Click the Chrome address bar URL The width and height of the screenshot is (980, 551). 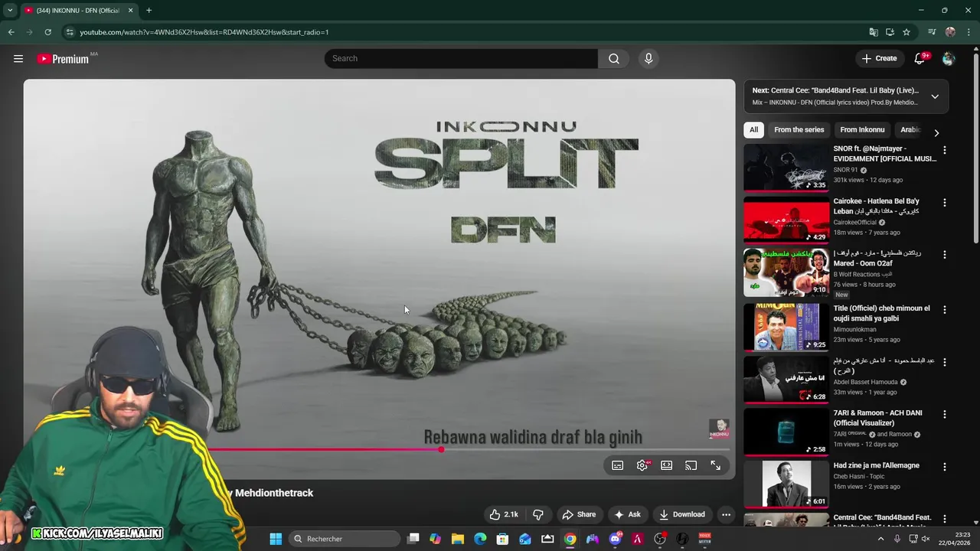tap(204, 32)
